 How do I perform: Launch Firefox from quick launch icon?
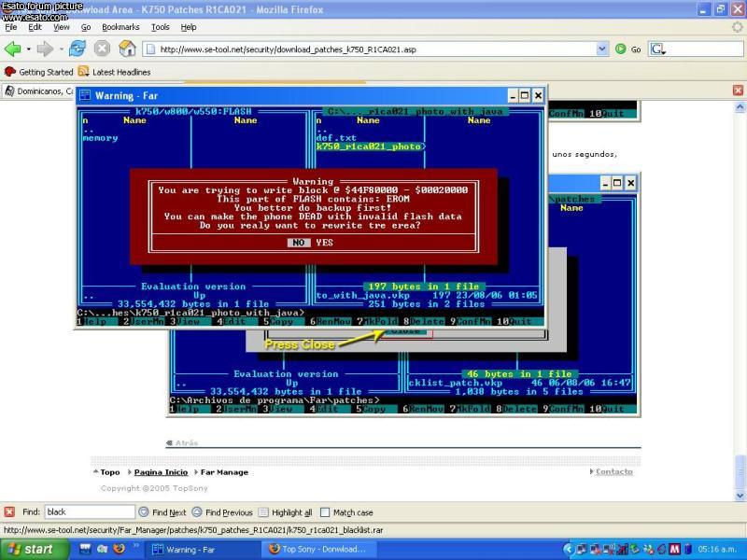120,549
